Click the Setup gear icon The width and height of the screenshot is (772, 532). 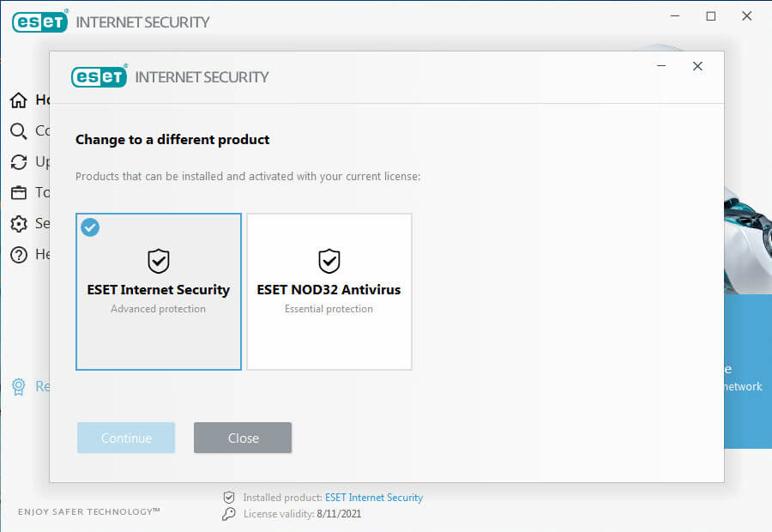[18, 224]
